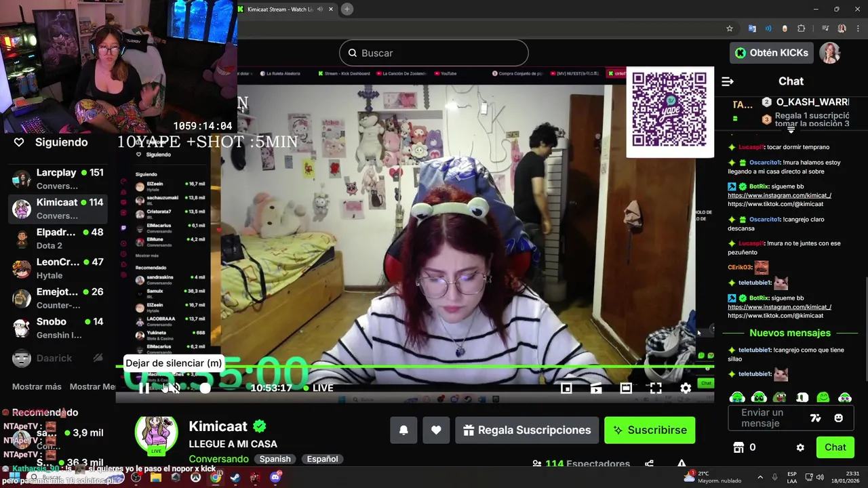
Task: Click the share icon beside Espectadores
Action: 649,464
